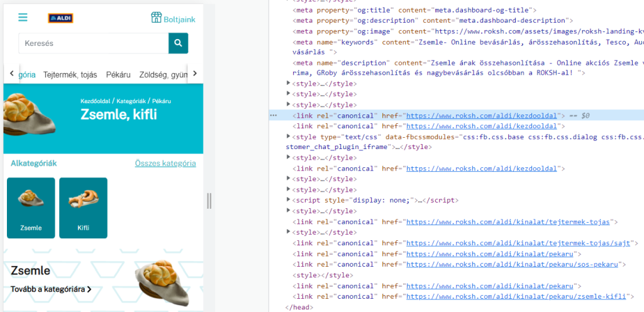Open the Kifli subcategory card
The image size is (644, 312).
pyautogui.click(x=84, y=208)
